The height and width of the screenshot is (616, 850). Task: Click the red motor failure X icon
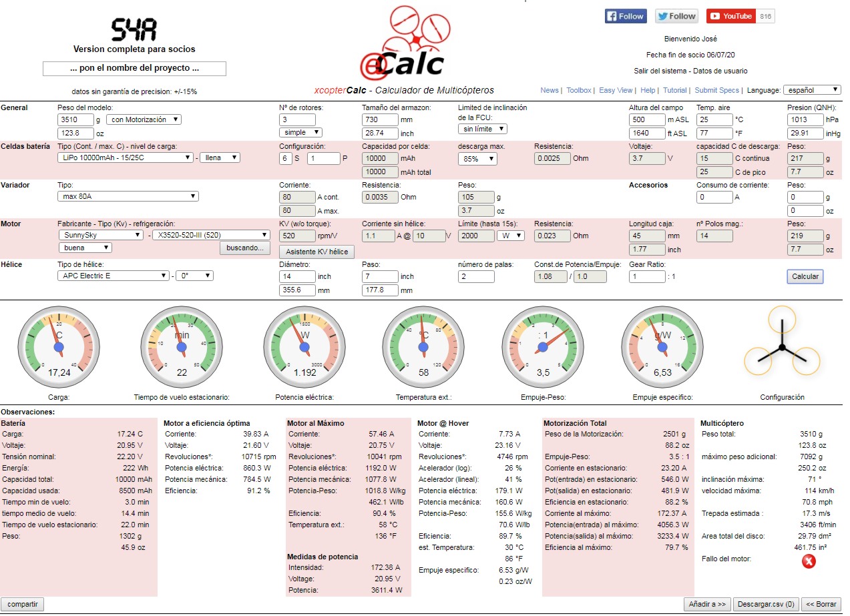point(808,561)
